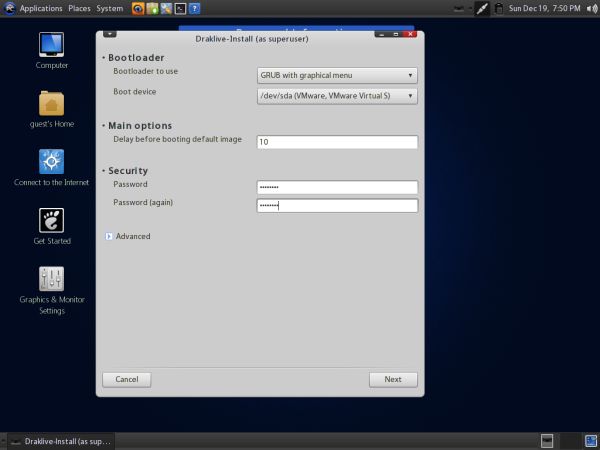Open the blue help launcher
600x450 pixels.
coord(194,8)
